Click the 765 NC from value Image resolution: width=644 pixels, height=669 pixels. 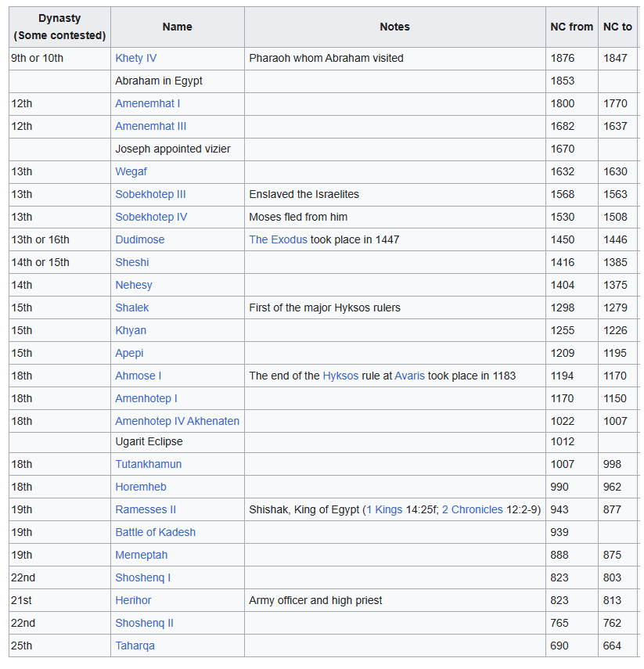point(559,623)
